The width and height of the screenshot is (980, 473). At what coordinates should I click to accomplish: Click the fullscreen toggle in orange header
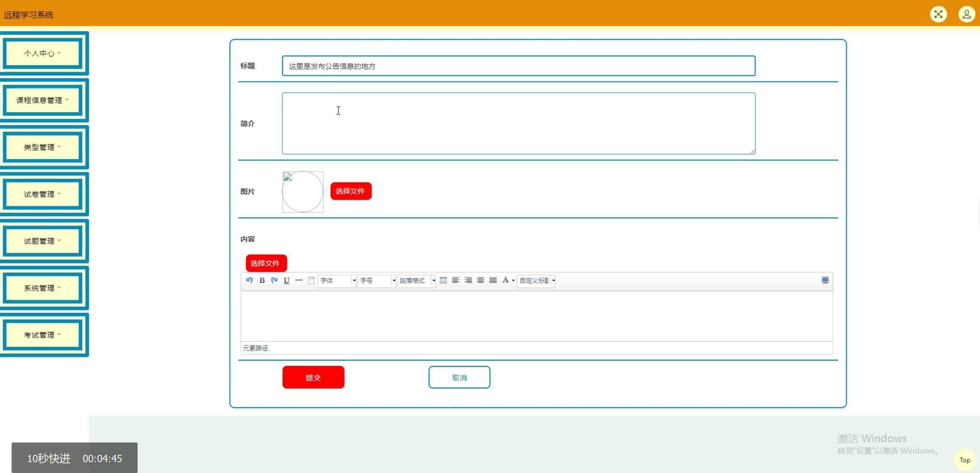938,14
